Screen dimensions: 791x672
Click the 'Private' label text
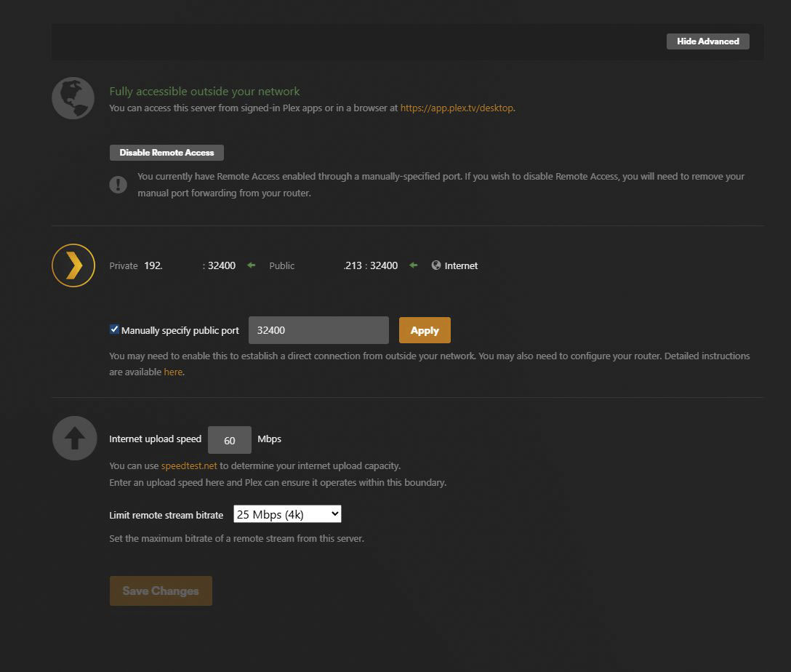(123, 266)
